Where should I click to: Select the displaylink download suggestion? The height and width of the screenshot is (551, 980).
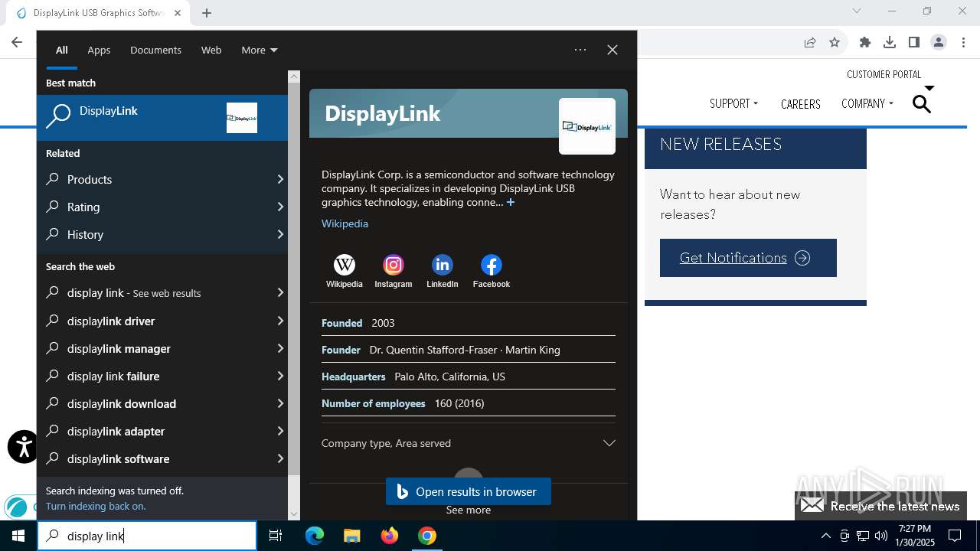click(x=162, y=403)
